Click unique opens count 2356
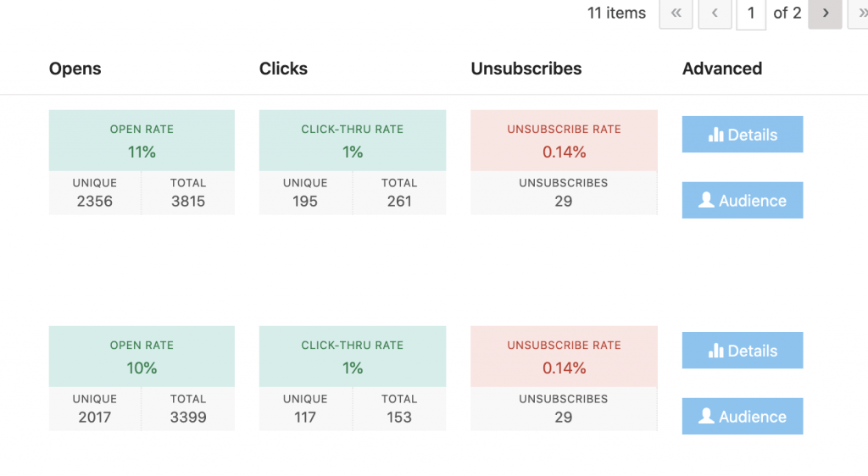This screenshot has width=868, height=476. click(x=95, y=202)
